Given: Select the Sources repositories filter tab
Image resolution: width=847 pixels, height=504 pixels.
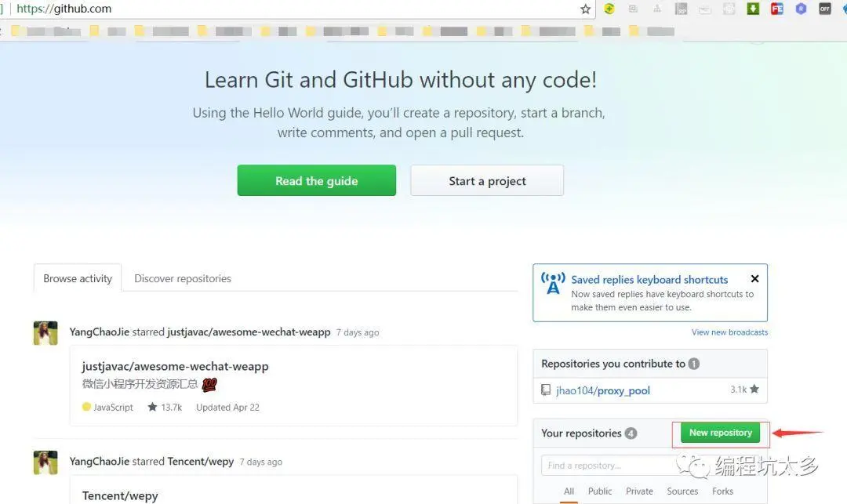Looking at the screenshot, I should [x=682, y=491].
